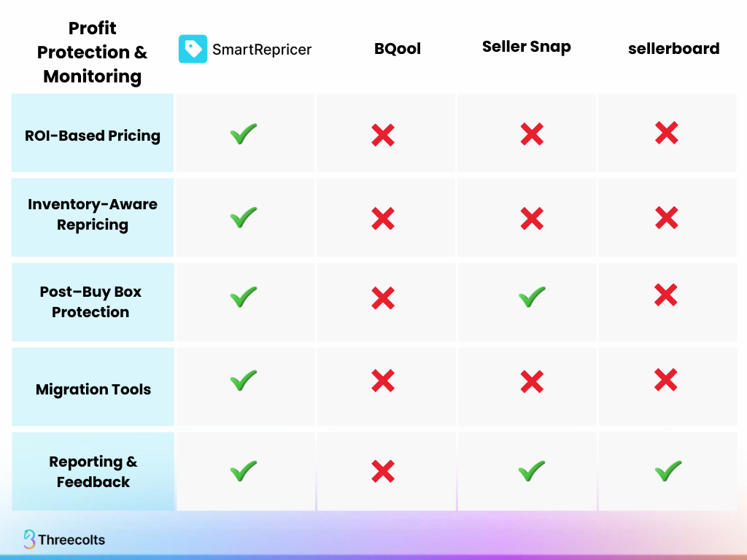This screenshot has width=747, height=560.
Task: Click BQool's Inventory-Aware Repricing red cross
Action: (x=383, y=219)
